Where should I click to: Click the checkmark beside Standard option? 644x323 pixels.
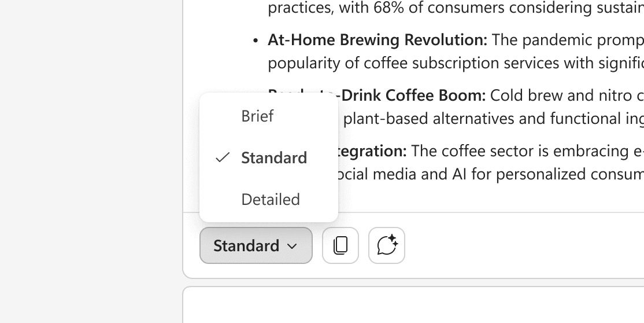[x=222, y=157]
